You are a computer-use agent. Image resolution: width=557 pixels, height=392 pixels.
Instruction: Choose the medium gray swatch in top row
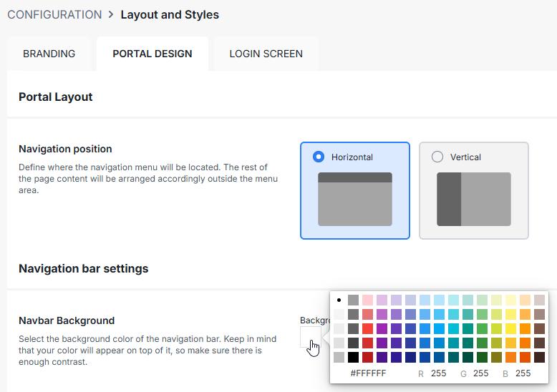(353, 300)
